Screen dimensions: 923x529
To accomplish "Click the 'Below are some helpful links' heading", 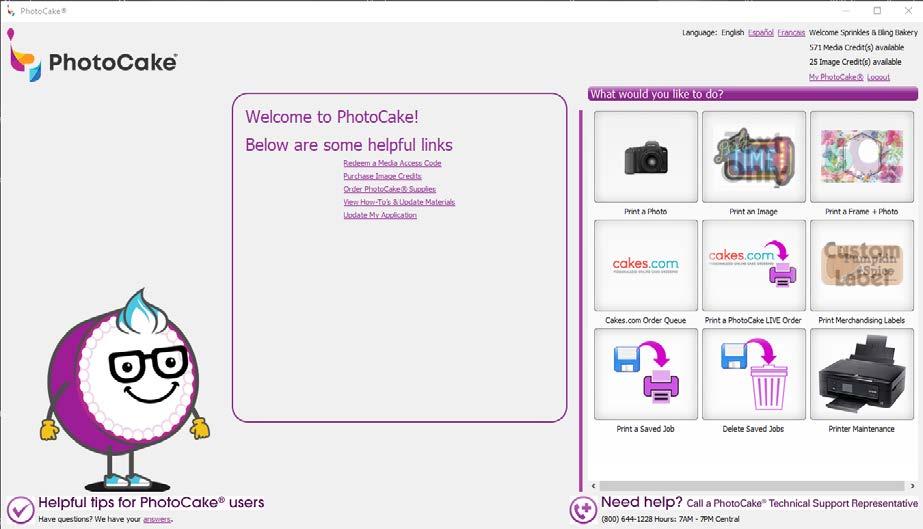I will point(349,145).
